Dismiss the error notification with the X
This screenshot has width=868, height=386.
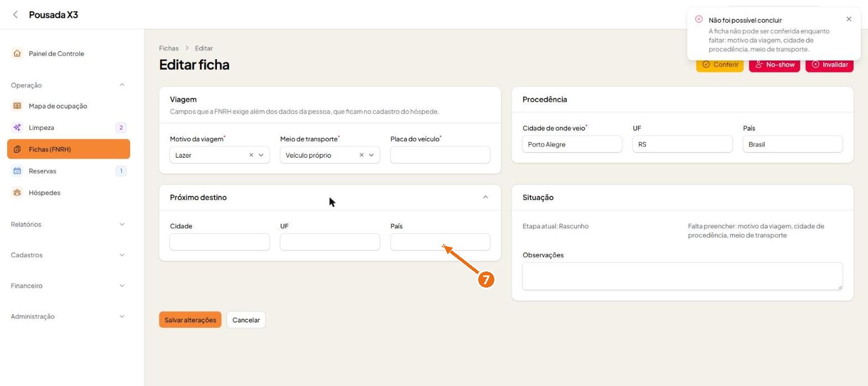pos(849,19)
